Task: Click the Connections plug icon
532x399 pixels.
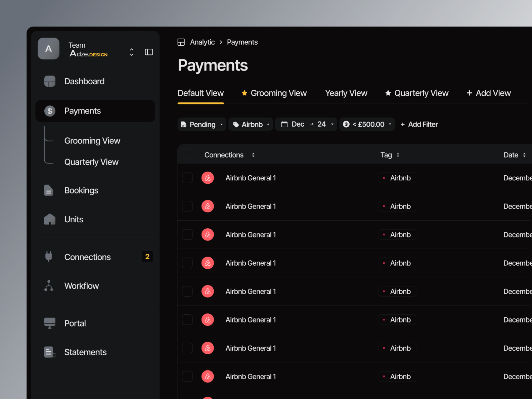Action: (x=49, y=257)
